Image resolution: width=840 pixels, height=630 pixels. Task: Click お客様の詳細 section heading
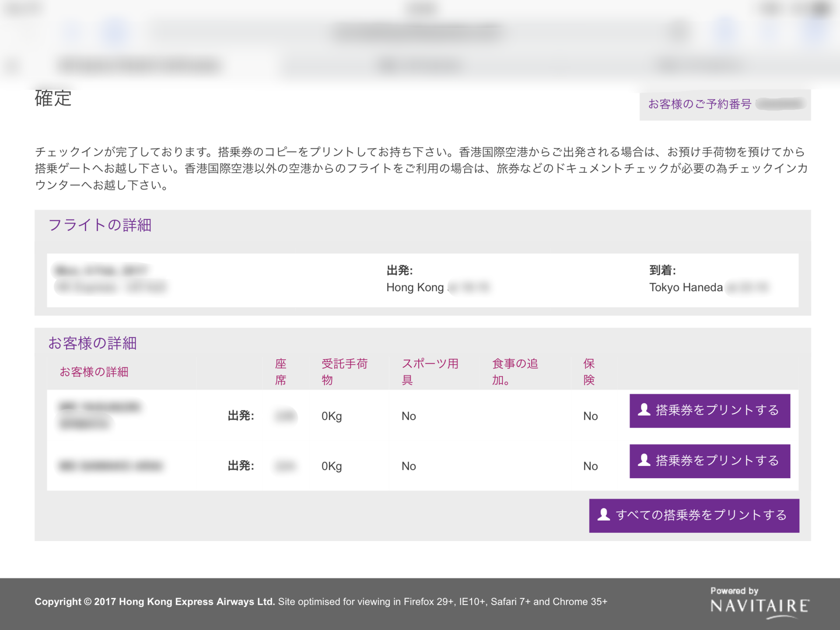pyautogui.click(x=92, y=343)
